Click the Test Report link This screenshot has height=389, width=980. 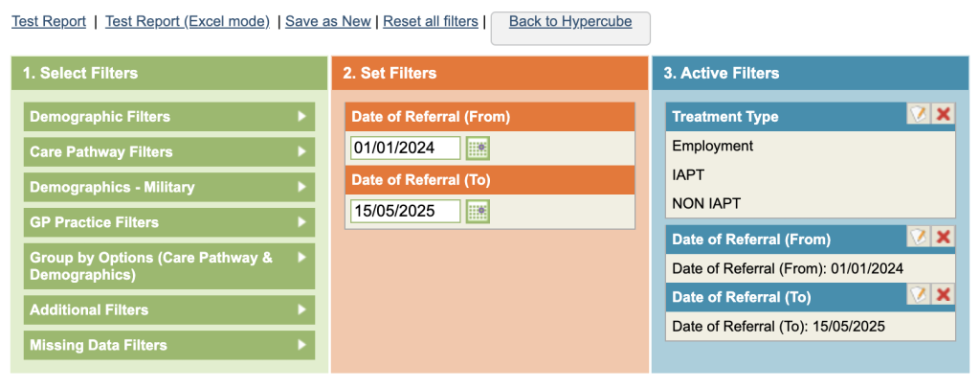point(49,21)
